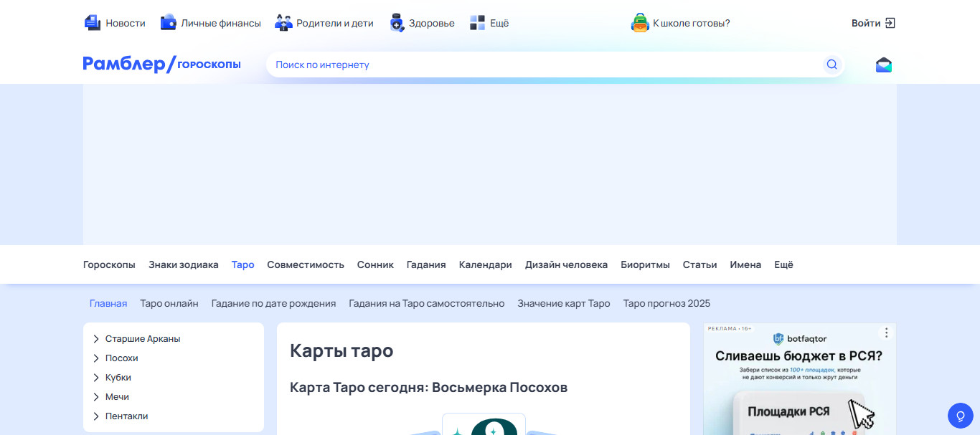Click the Родители и дети icon
This screenshot has height=435, width=980.
pos(283,23)
